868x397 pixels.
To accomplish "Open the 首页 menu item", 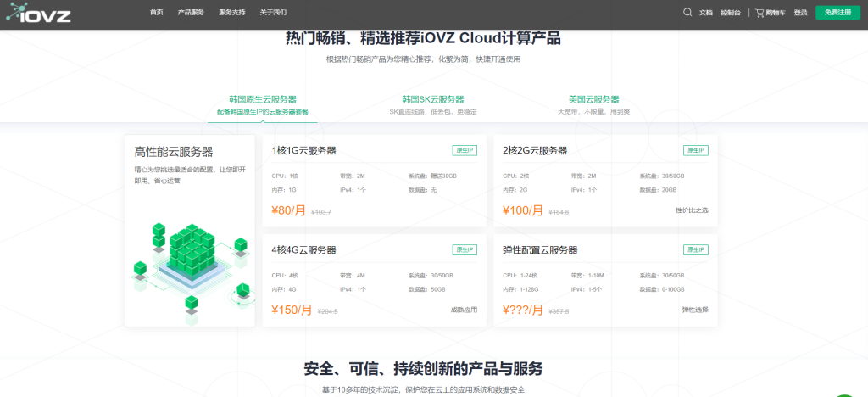I will pyautogui.click(x=157, y=12).
